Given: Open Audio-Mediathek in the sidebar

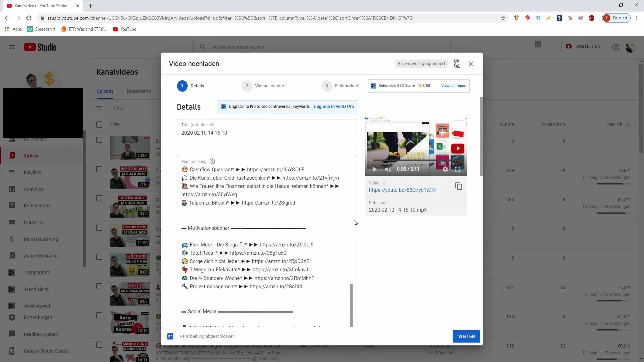Looking at the screenshot, I should pyautogui.click(x=42, y=256).
